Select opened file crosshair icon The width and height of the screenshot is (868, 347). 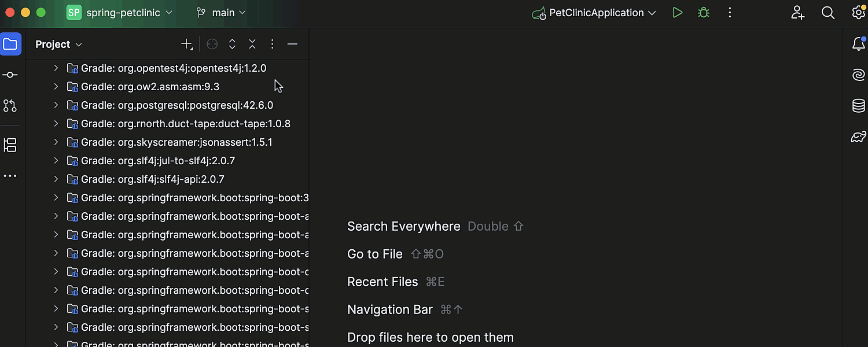tap(212, 44)
